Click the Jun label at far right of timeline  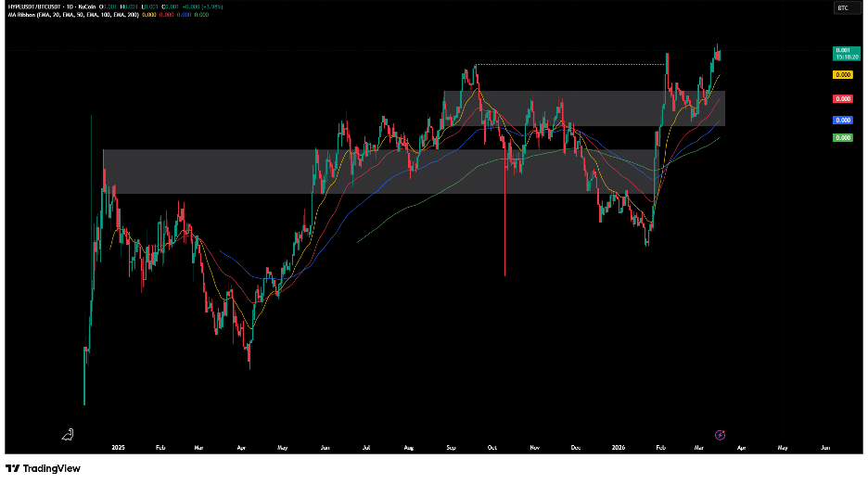coord(825,447)
